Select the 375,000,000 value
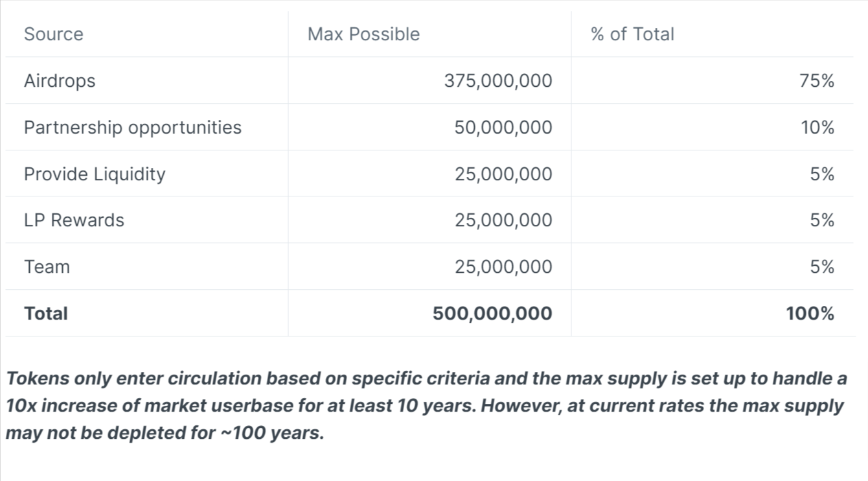Viewport: 868px width, 481px height. [498, 80]
